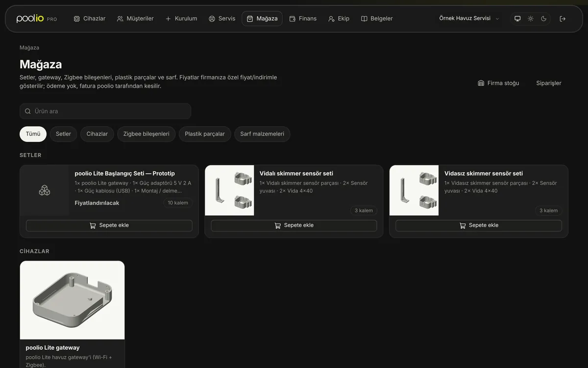588x368 pixels.
Task: Open Kurulum from the top navigation
Action: [x=181, y=19]
